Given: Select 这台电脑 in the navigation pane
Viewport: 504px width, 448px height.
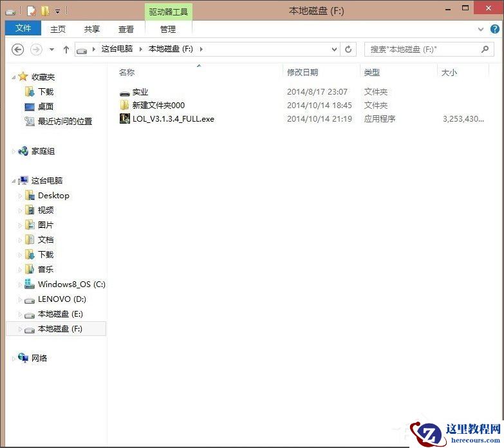Looking at the screenshot, I should click(x=47, y=180).
